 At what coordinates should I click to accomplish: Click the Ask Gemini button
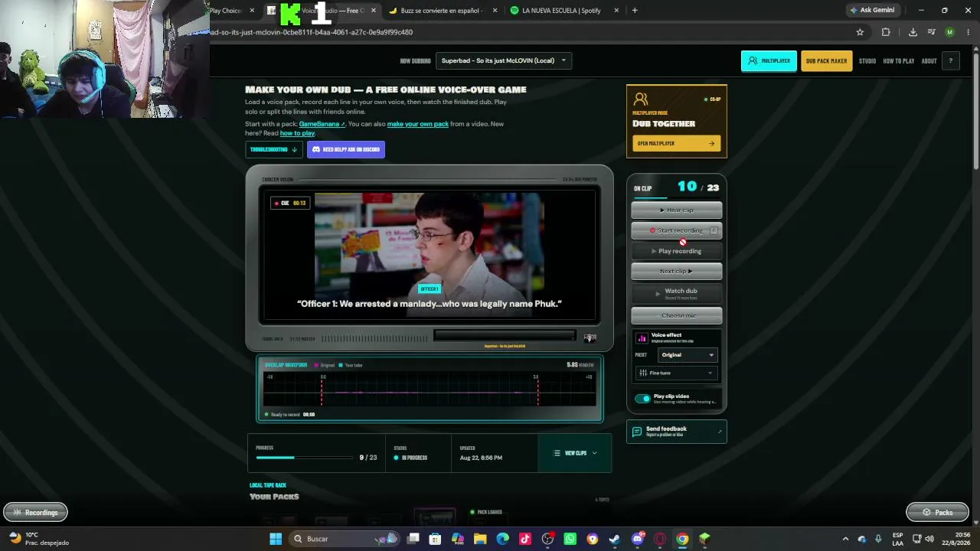click(872, 11)
